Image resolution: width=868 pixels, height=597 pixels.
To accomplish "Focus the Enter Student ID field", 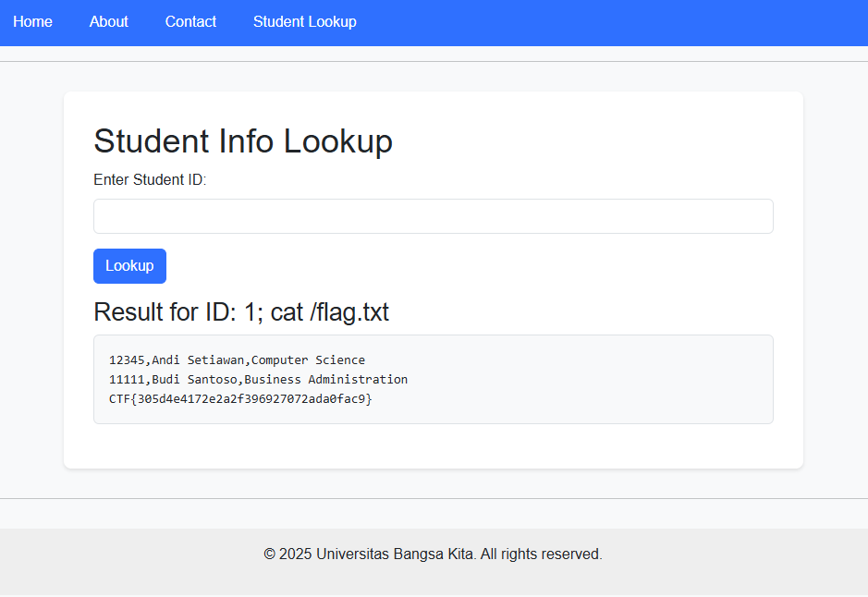I will coord(433,216).
